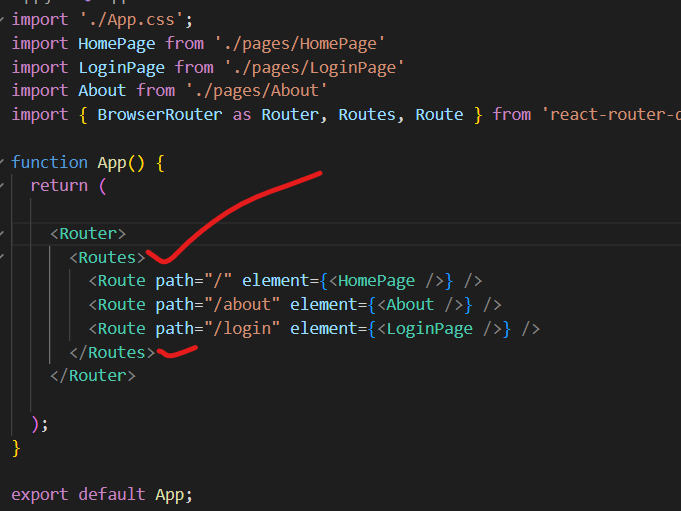Fold the opening Routes tag block
This screenshot has width=681, height=511.
click(x=4, y=258)
